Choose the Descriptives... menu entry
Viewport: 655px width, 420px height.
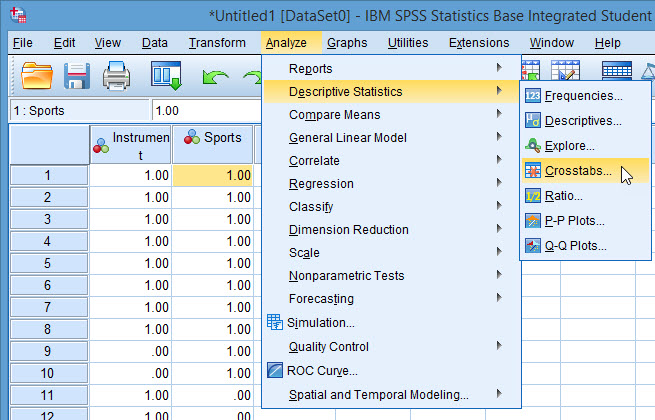coord(585,121)
